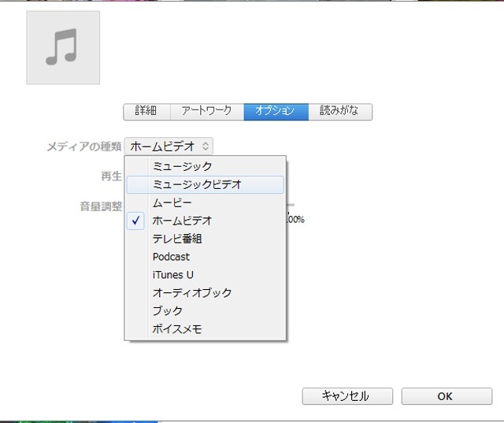Screen dimensions: 504x423
Task: Select ブック from the dropdown
Action: click(167, 311)
